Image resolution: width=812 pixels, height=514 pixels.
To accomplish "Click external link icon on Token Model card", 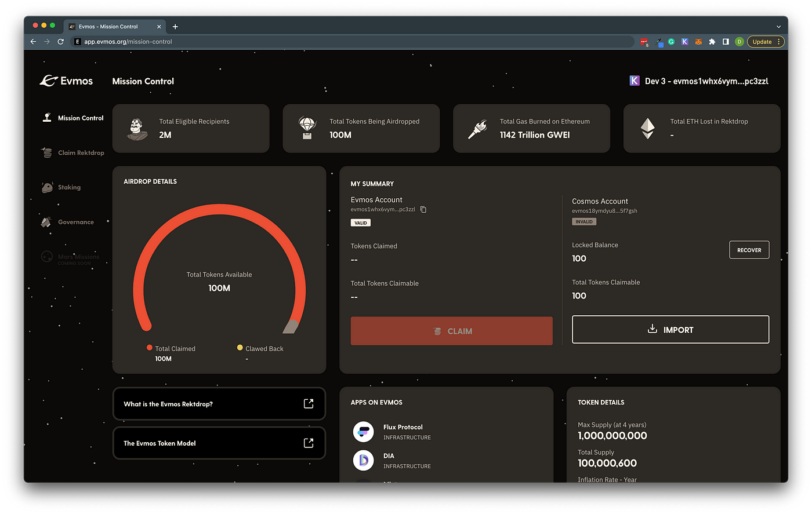I will point(309,443).
